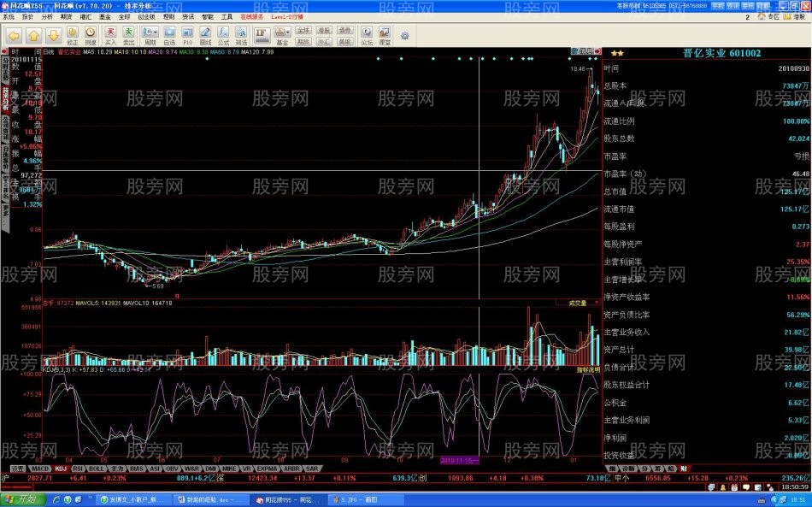This screenshot has height=507, width=812.
Task: Click the IF index futures icon
Action: pyautogui.click(x=262, y=35)
